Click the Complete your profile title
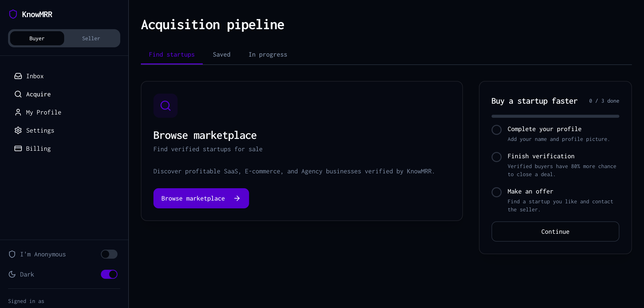Screen dimensions: 644x308 [x=545, y=129]
